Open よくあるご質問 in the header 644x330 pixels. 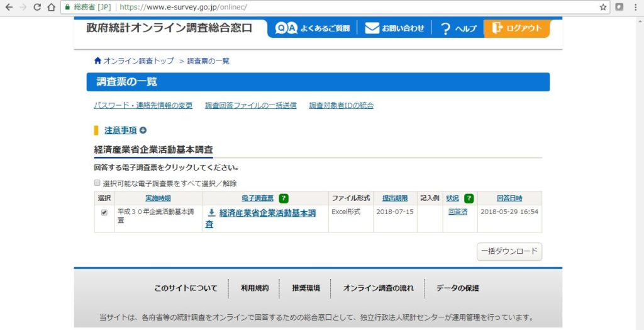point(312,28)
